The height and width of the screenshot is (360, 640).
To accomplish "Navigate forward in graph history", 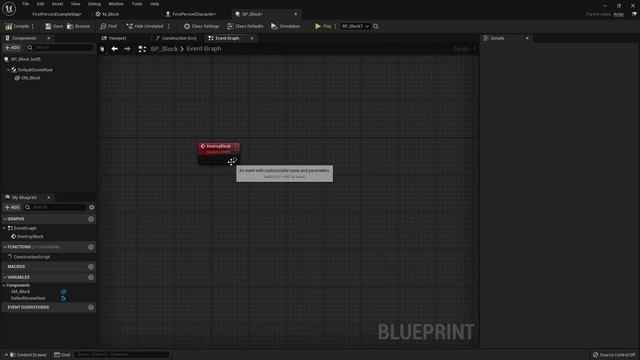I will coord(127,49).
